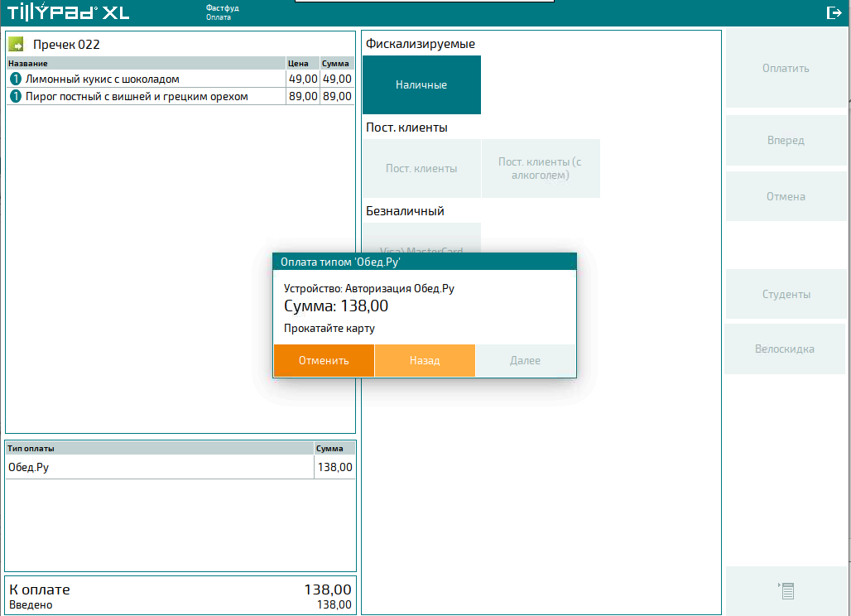Click the Оплатить button on right panel
This screenshot has height=616, width=851.
point(786,69)
